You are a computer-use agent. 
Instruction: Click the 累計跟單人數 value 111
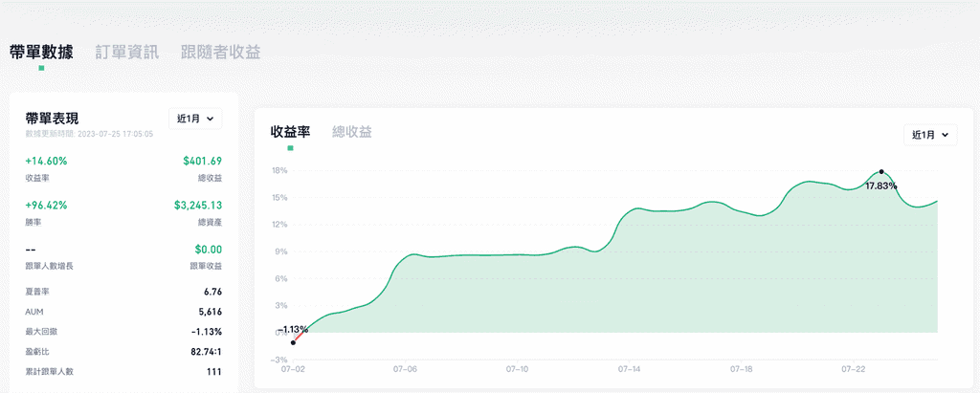coord(213,372)
